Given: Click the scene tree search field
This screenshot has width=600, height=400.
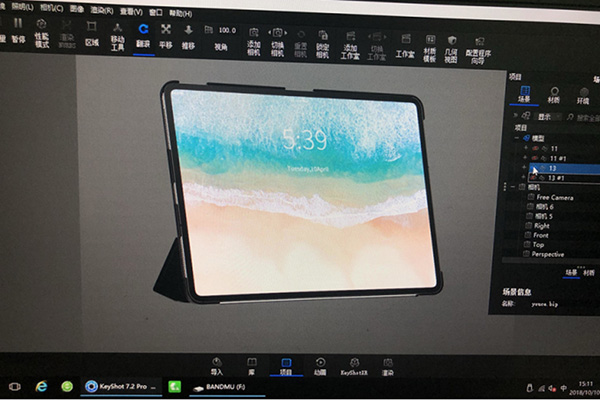Looking at the screenshot, I should point(585,118).
